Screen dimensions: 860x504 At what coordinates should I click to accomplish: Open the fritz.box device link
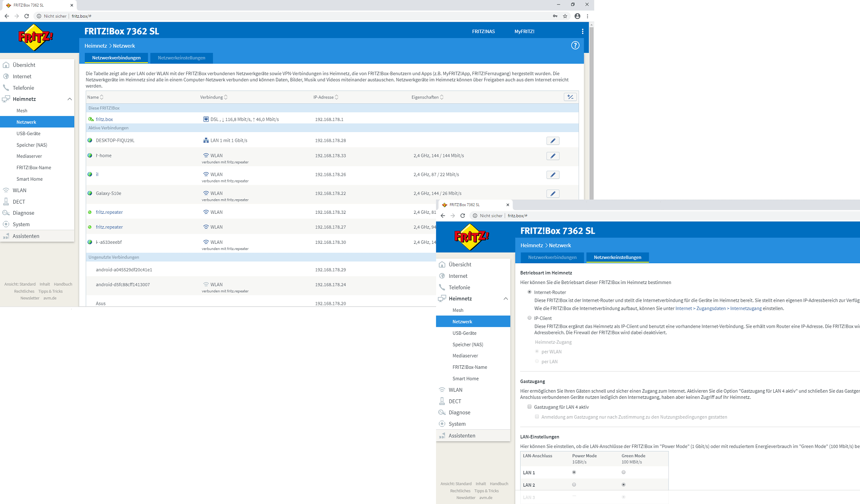(x=104, y=119)
